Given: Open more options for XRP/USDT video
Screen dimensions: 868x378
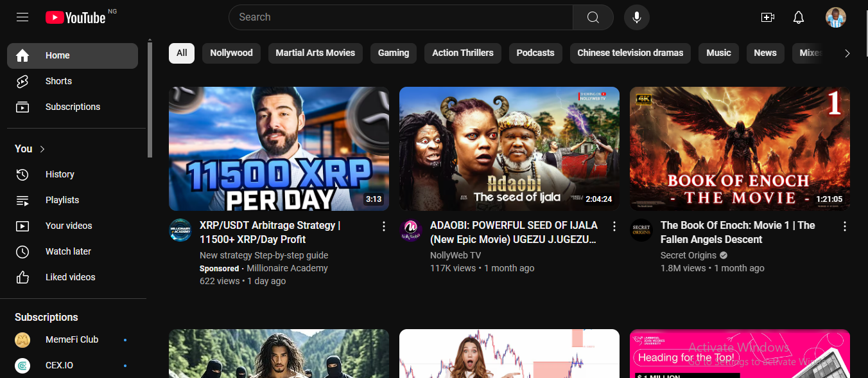Looking at the screenshot, I should [x=384, y=226].
